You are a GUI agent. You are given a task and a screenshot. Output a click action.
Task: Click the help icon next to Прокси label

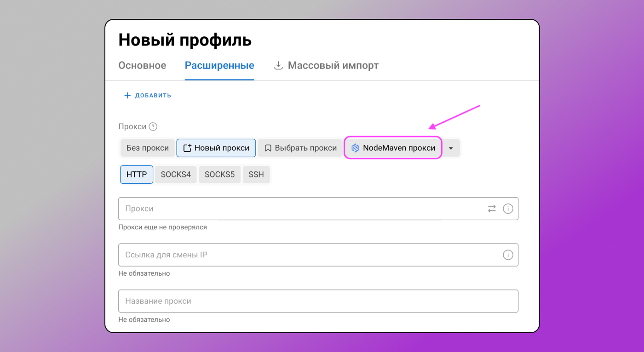tap(154, 126)
